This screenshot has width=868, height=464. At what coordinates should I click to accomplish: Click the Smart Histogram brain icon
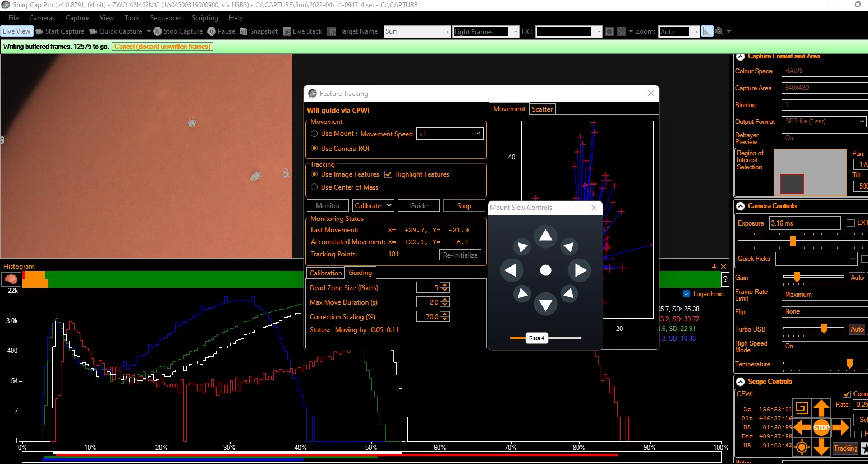tap(11, 279)
